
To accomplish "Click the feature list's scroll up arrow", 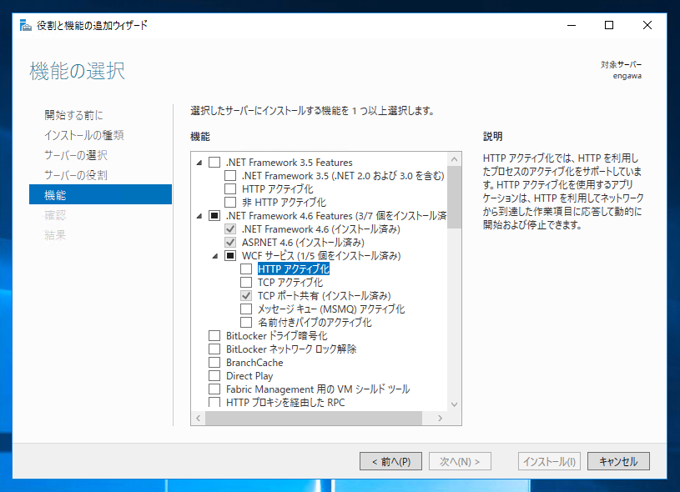I will 454,159.
